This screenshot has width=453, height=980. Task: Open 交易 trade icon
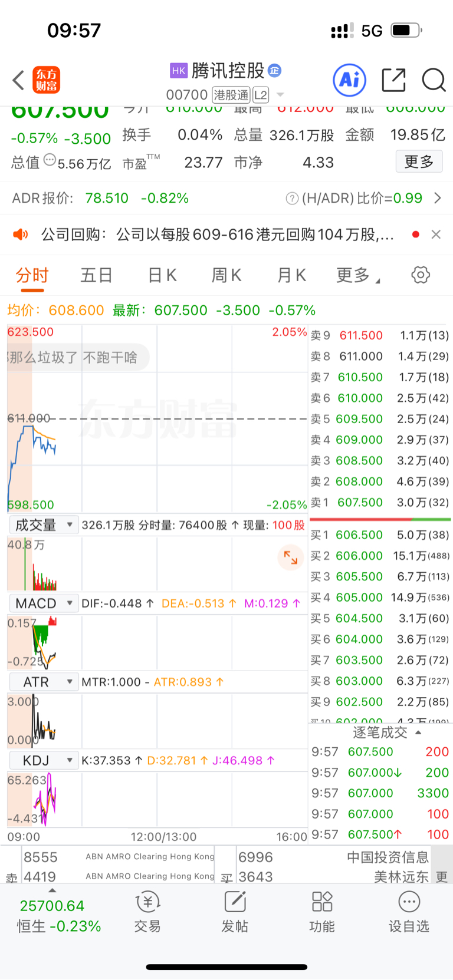pos(147,912)
